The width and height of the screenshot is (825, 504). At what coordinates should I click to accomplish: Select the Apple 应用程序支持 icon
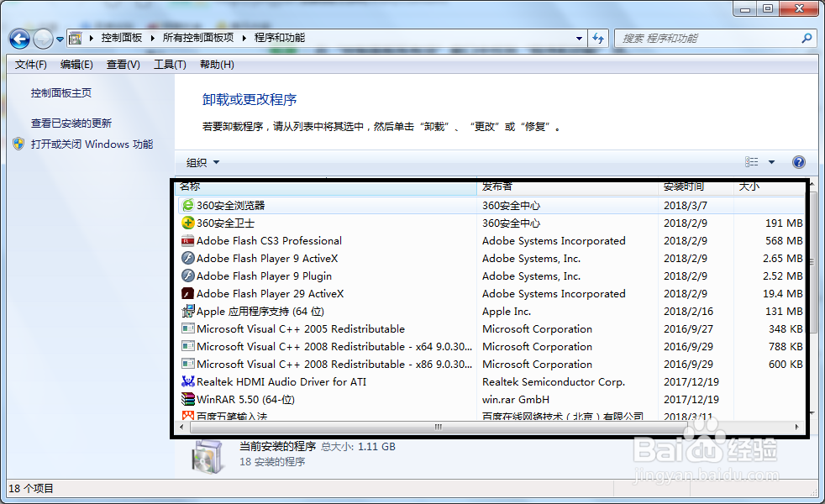188,312
